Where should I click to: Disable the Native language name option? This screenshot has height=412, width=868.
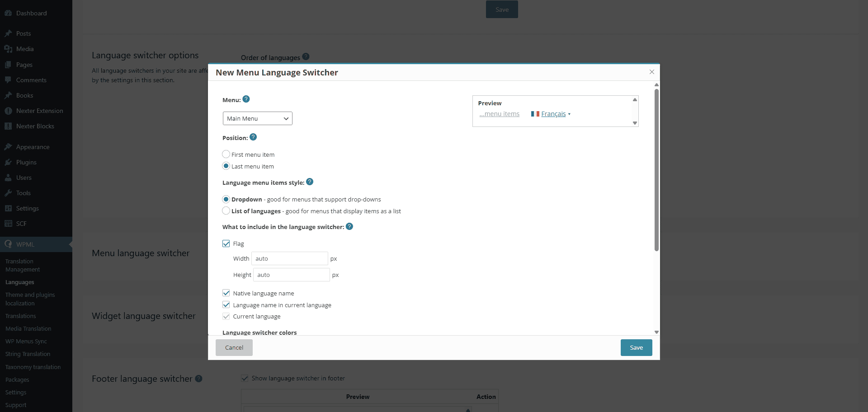pyautogui.click(x=226, y=293)
